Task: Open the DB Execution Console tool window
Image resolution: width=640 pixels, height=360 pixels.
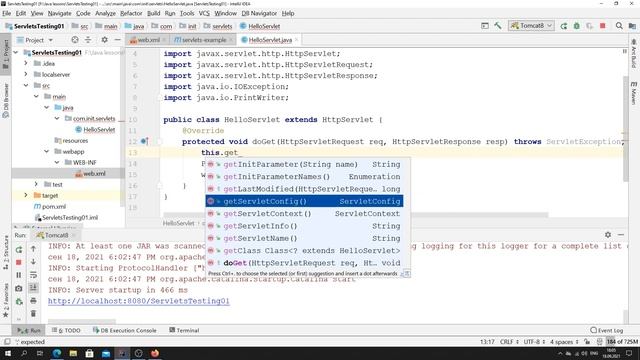Action: [x=124, y=330]
